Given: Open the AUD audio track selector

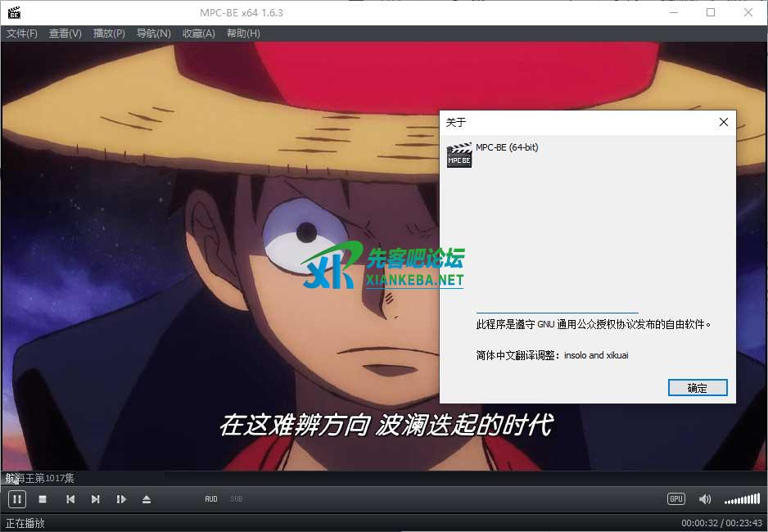Looking at the screenshot, I should [211, 499].
